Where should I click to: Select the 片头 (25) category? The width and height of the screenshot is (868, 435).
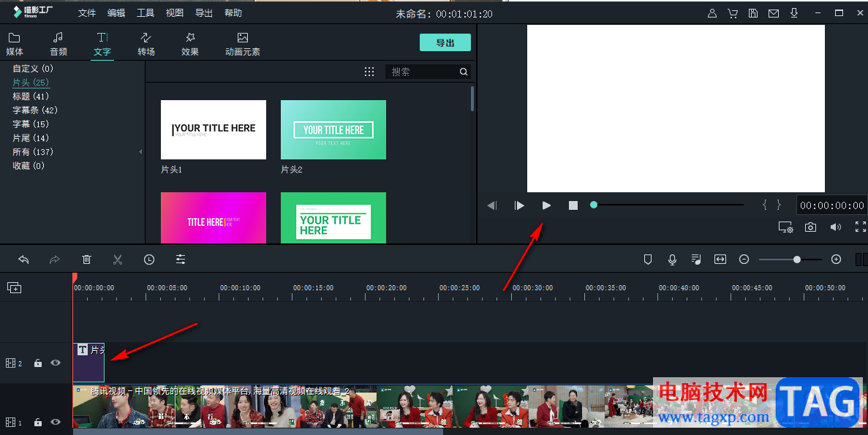(x=31, y=83)
